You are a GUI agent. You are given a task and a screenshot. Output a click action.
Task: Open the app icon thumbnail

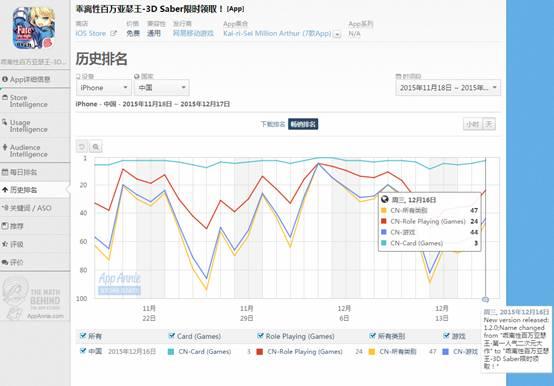coord(34,28)
